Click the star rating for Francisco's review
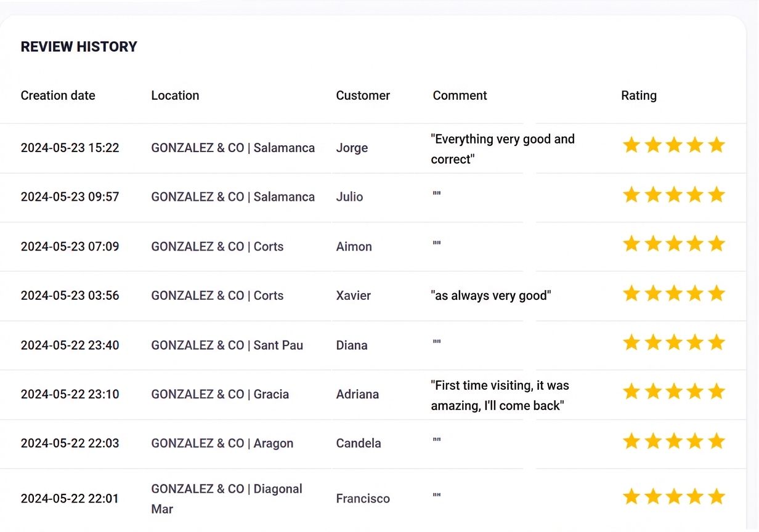 [x=673, y=497]
